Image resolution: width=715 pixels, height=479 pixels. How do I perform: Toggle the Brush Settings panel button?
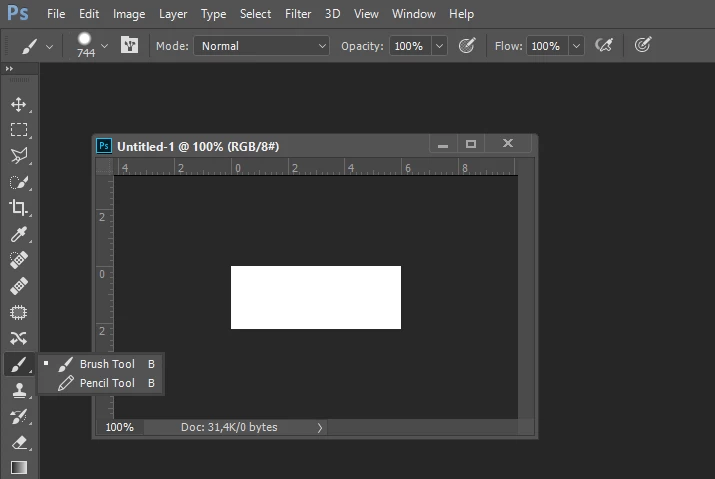pos(130,45)
